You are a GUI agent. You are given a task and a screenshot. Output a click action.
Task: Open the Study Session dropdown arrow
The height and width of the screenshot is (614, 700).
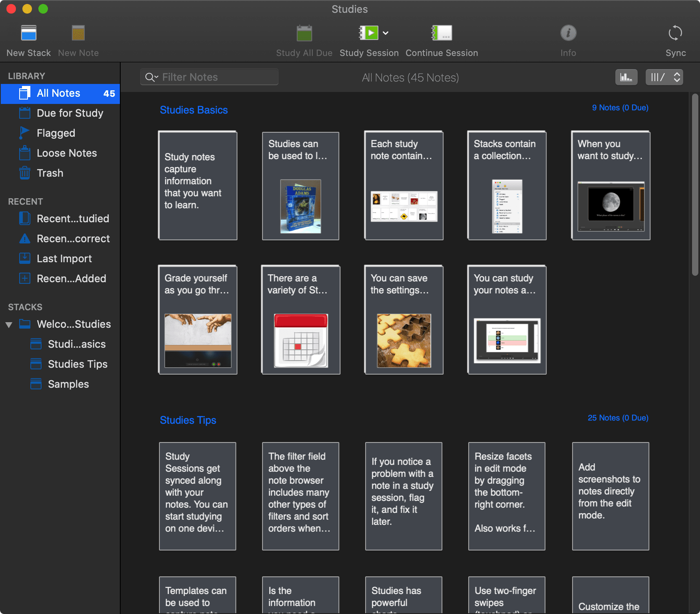386,33
